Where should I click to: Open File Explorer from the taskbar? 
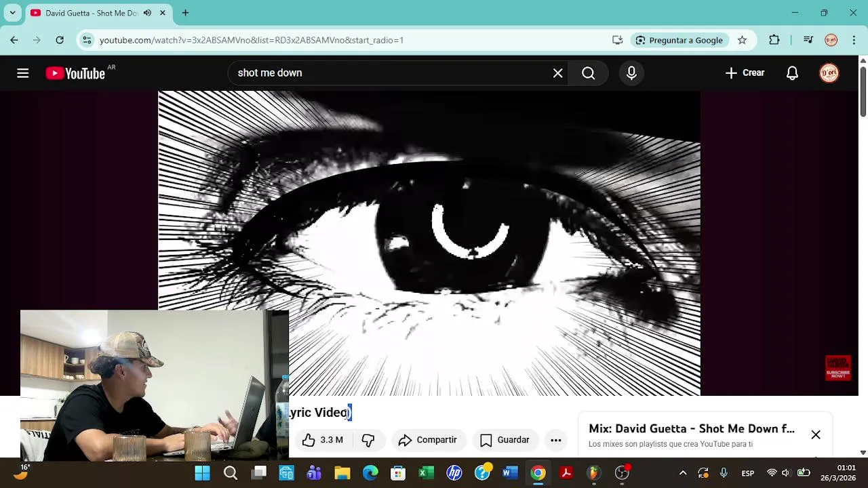(342, 473)
